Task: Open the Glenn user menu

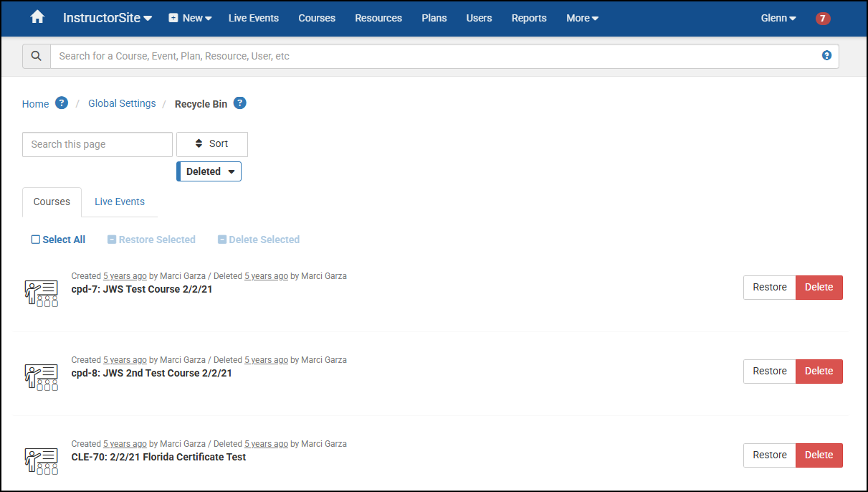Action: click(x=778, y=18)
